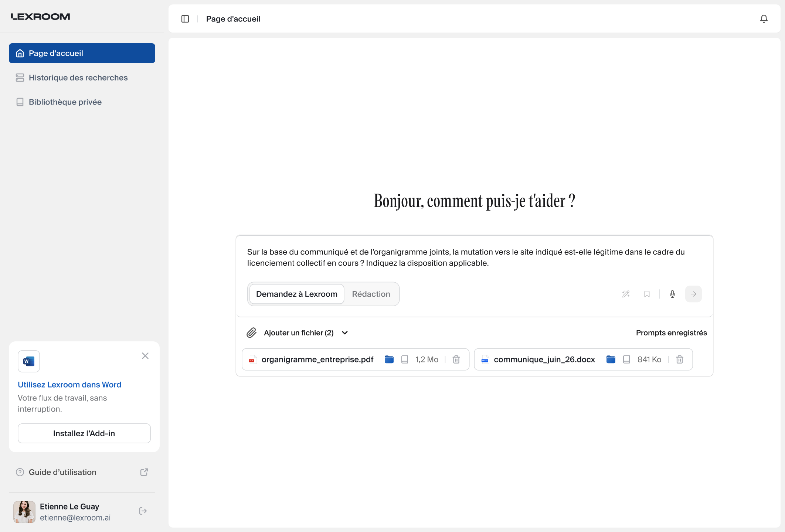785x532 pixels.
Task: Switch to Rédaction mode
Action: tap(371, 294)
